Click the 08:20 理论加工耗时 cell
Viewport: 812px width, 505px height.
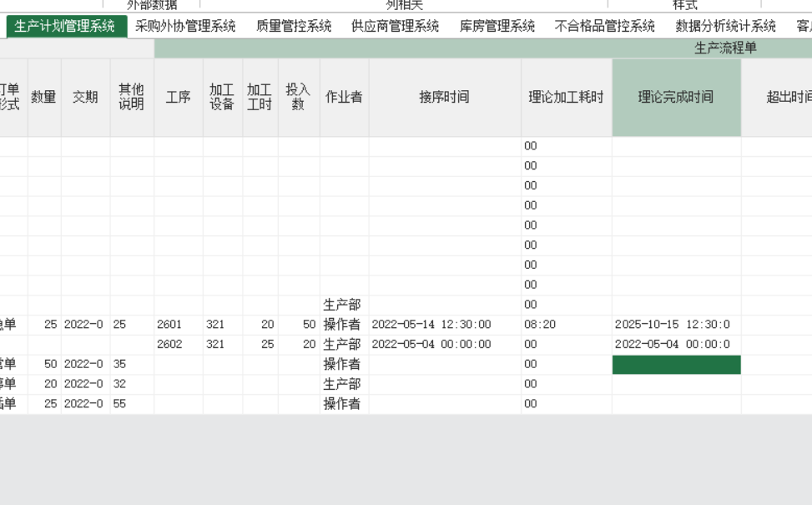point(566,325)
